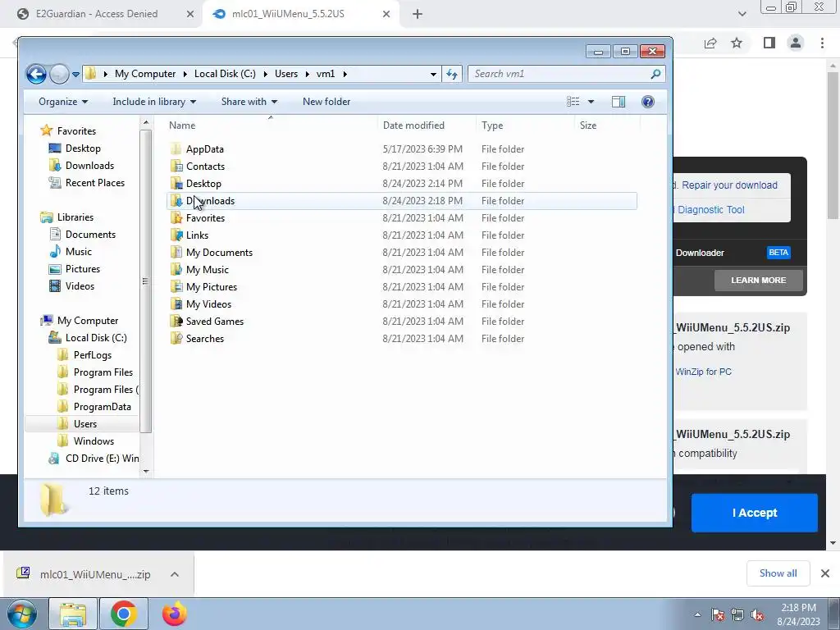
Task: Click the Explorer forward arrow button
Action: (x=59, y=74)
